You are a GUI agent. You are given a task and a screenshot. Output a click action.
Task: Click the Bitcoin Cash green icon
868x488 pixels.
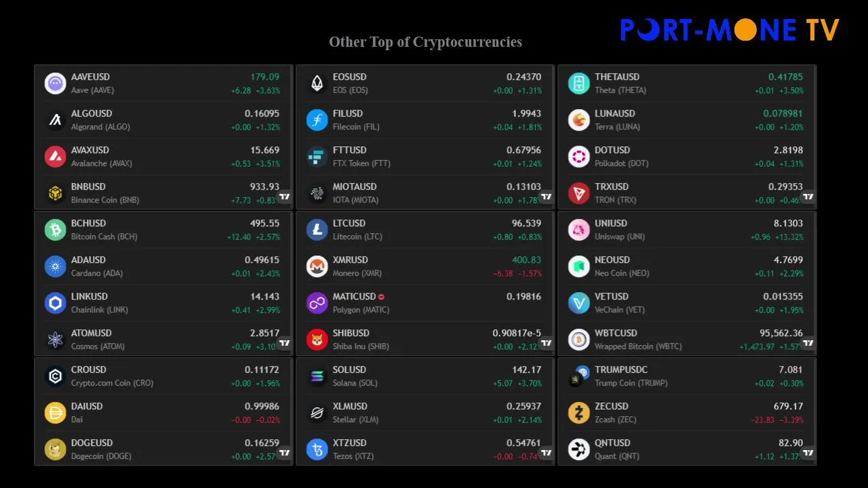[55, 230]
